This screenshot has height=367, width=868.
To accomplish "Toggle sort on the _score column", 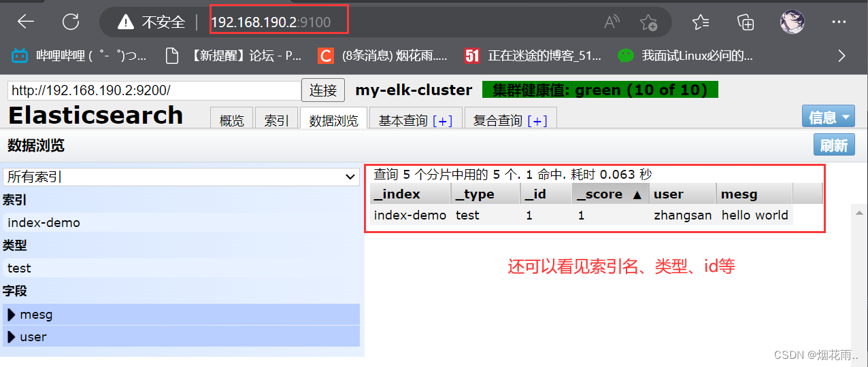I will 610,194.
